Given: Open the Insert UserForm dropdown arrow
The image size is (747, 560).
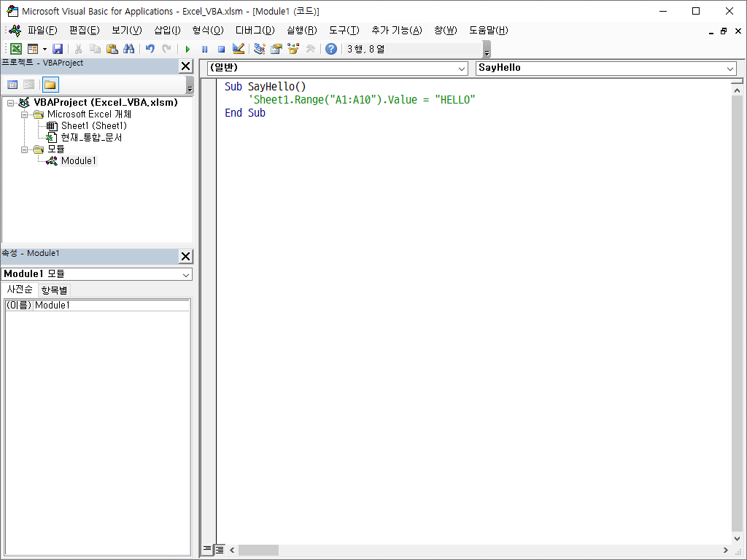Looking at the screenshot, I should coord(44,49).
